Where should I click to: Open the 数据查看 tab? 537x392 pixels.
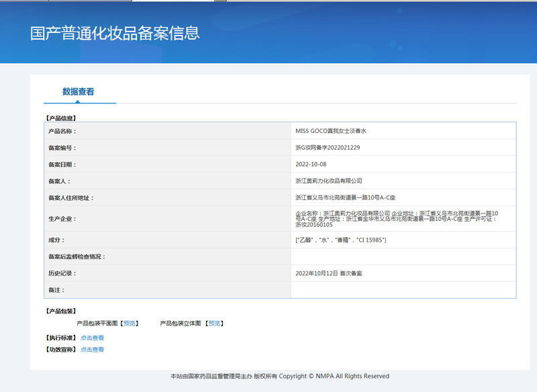(78, 92)
